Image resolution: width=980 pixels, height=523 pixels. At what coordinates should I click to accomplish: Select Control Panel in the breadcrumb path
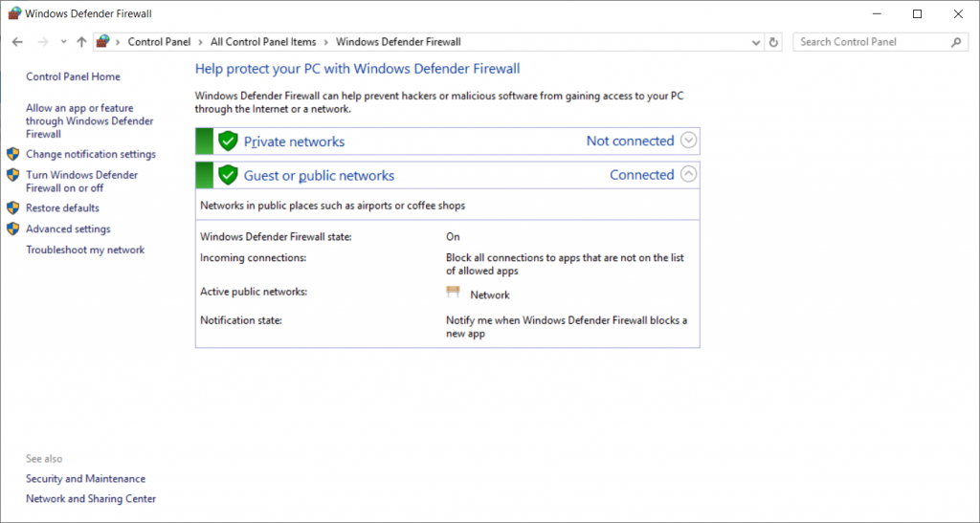pos(160,42)
